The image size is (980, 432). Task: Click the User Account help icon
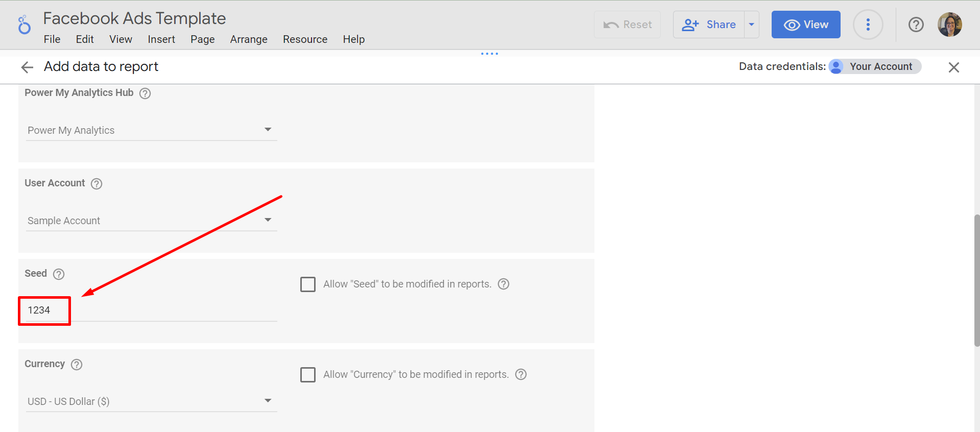coord(97,184)
